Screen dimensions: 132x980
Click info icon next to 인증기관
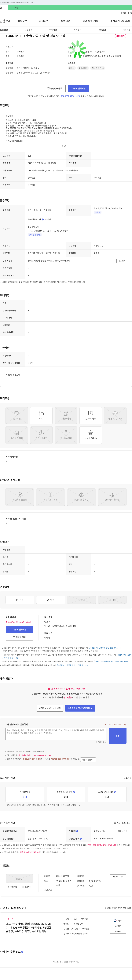pos(77,831)
